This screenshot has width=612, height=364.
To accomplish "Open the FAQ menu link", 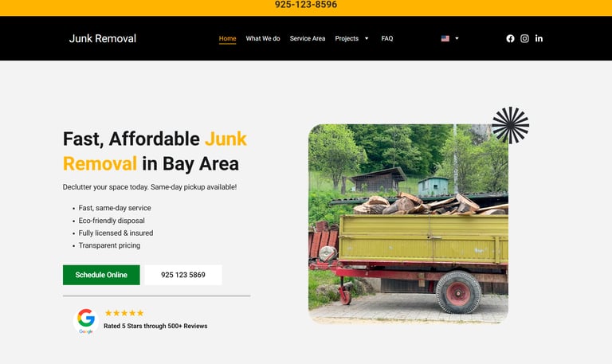I will coord(387,38).
